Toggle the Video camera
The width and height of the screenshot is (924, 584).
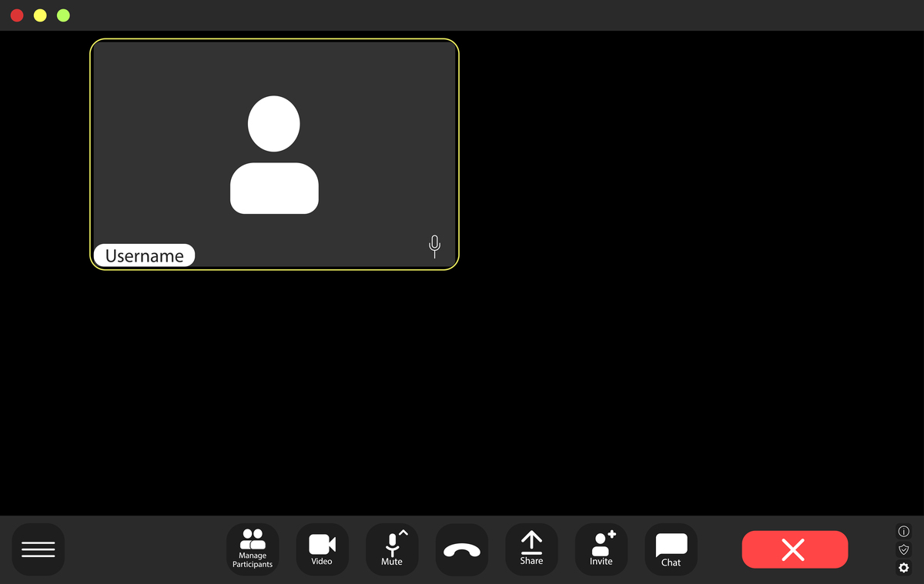tap(322, 549)
